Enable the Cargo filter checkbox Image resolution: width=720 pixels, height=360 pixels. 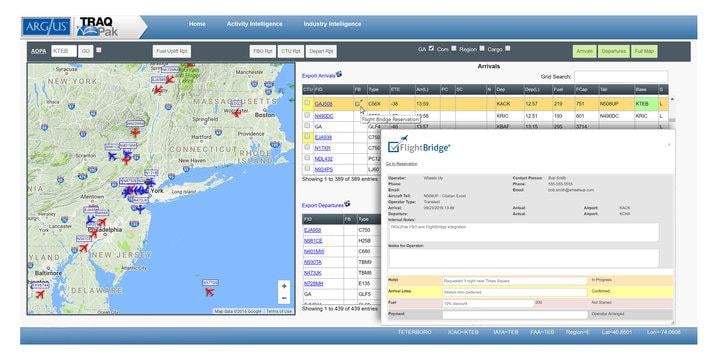click(508, 48)
